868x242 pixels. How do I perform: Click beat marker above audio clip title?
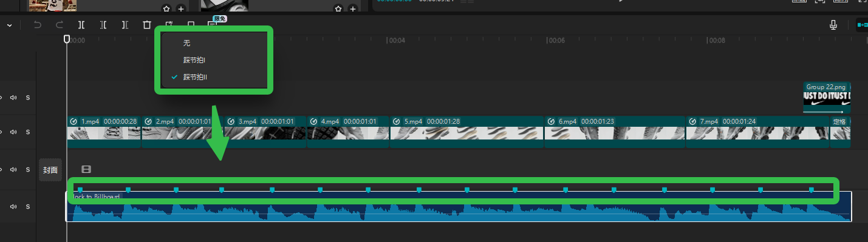click(x=80, y=190)
